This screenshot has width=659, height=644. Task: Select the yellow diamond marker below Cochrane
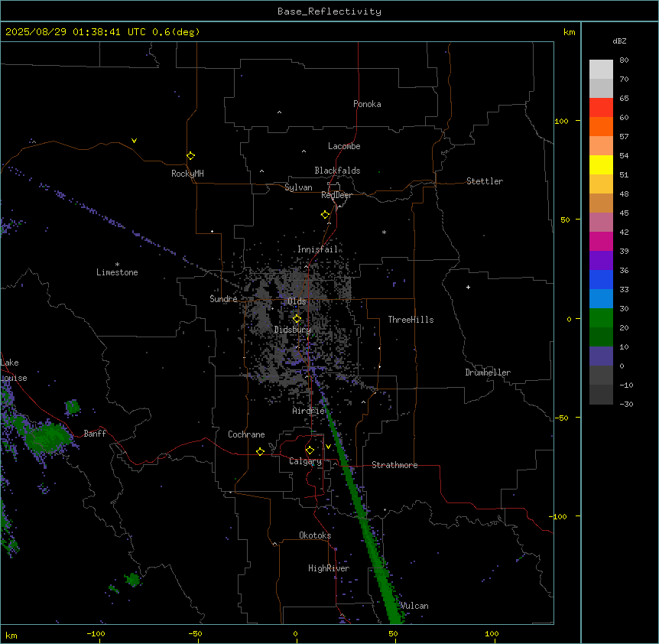(260, 452)
